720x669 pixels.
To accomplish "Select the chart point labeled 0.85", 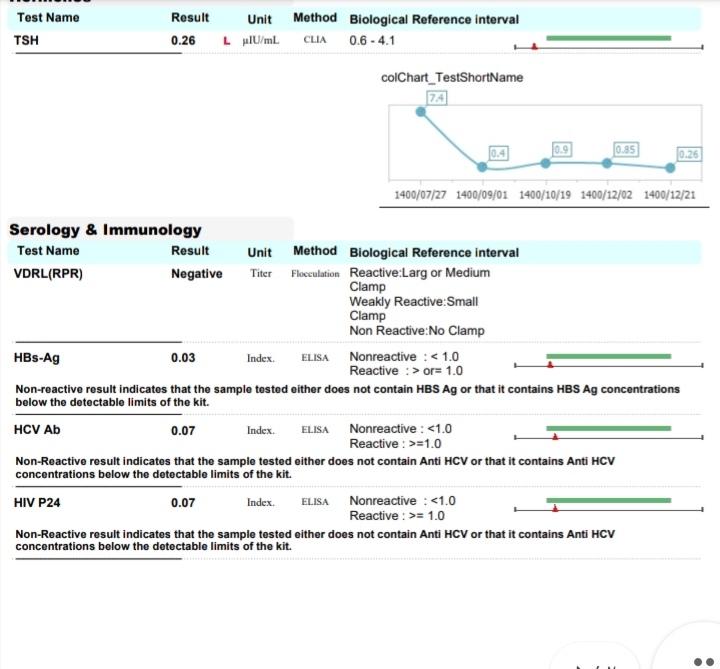I will pyautogui.click(x=607, y=163).
